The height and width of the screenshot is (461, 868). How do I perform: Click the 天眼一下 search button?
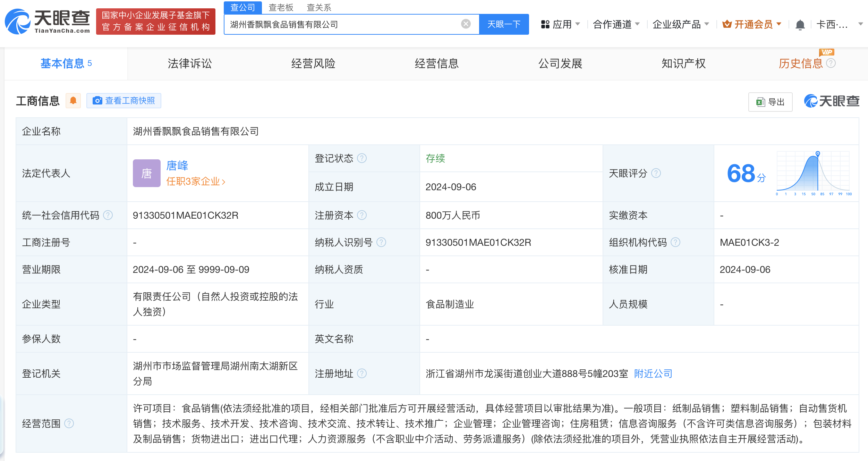tap(504, 24)
